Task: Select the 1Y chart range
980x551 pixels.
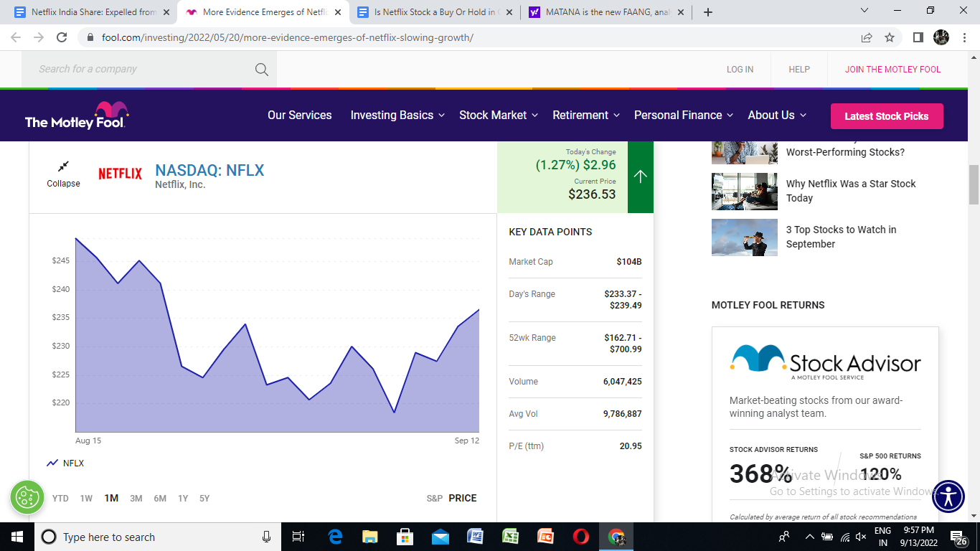Action: pyautogui.click(x=183, y=499)
